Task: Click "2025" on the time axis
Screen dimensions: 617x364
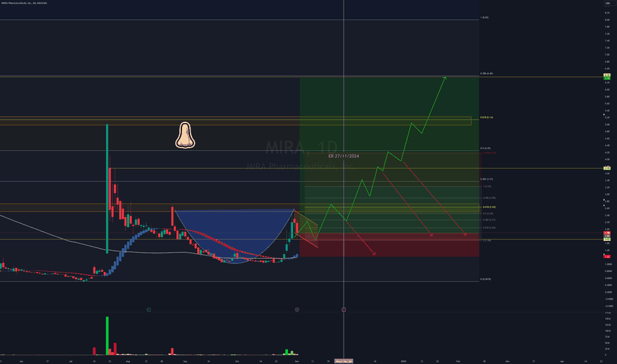Action: pos(403,361)
